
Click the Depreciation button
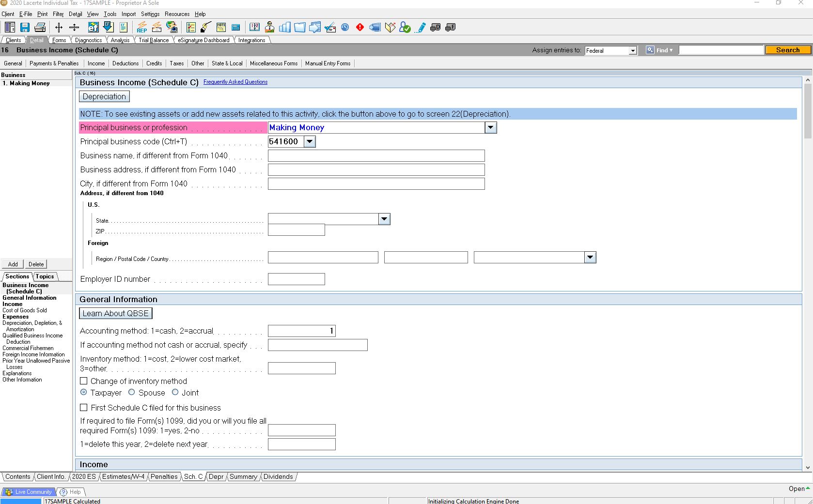point(104,96)
